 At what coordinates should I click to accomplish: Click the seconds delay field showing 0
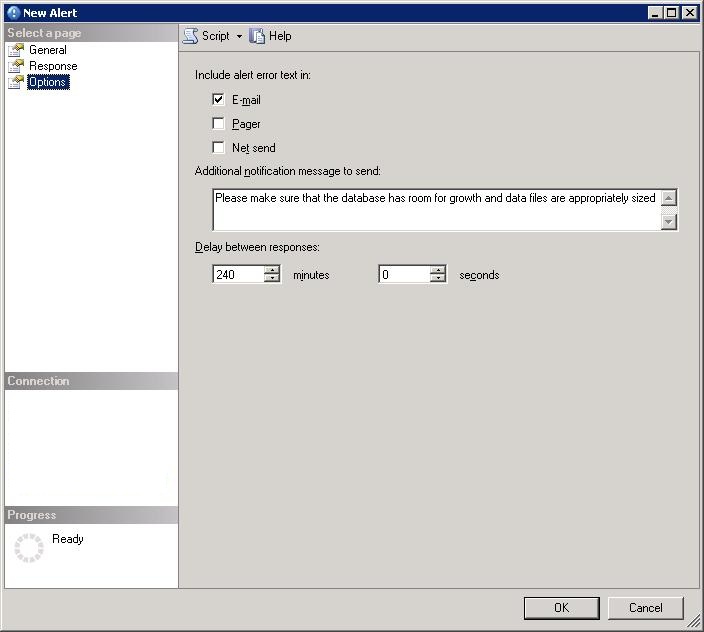coord(404,274)
